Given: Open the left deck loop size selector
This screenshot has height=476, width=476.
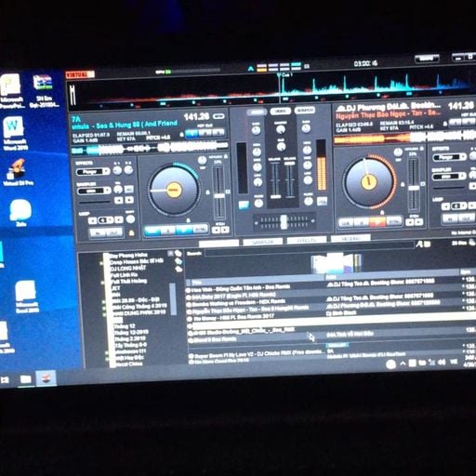Looking at the screenshot, I should pyautogui.click(x=106, y=220).
